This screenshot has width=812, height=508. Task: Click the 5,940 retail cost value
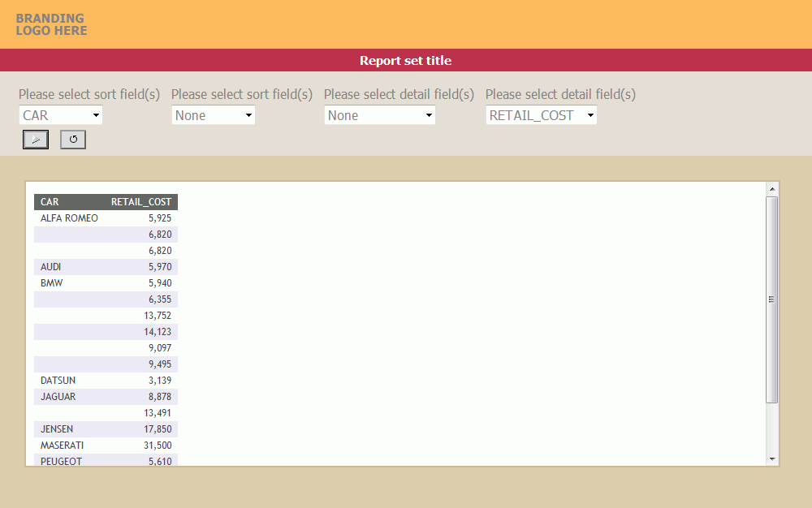(160, 283)
